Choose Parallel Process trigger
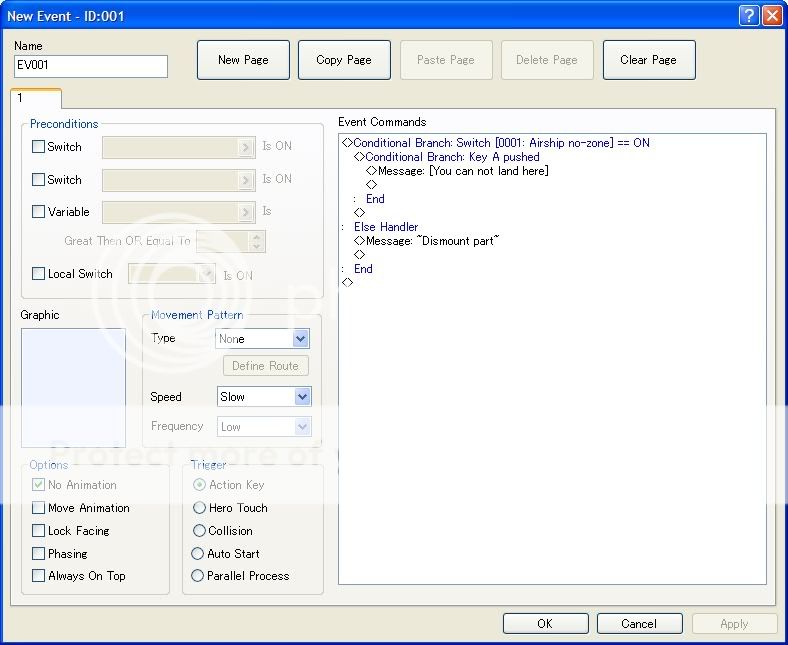The width and height of the screenshot is (788, 645). click(x=198, y=576)
